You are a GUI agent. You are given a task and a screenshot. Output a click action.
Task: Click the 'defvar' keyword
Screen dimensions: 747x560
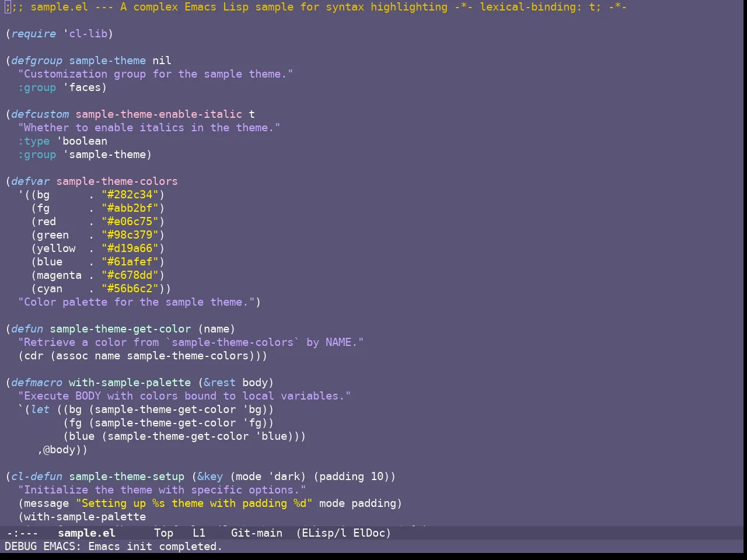click(30, 181)
